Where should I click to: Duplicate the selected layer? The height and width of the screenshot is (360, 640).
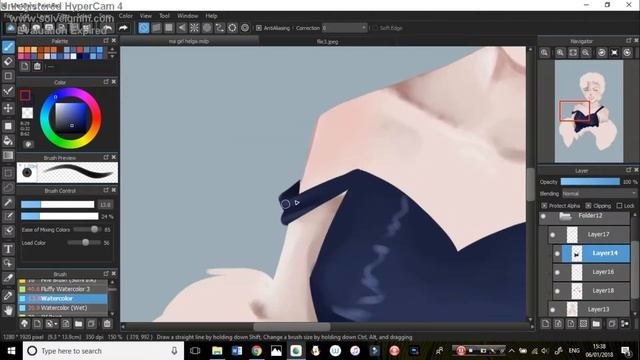click(612, 324)
